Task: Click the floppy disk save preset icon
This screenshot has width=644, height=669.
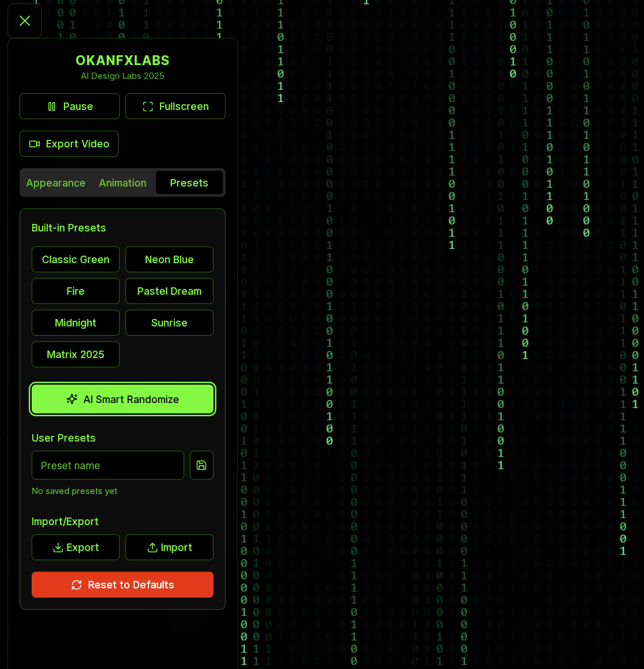Action: click(x=201, y=465)
